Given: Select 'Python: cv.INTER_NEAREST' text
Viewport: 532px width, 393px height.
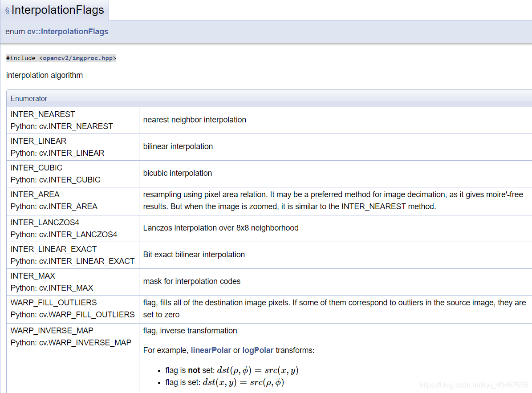Looking at the screenshot, I should tap(62, 126).
